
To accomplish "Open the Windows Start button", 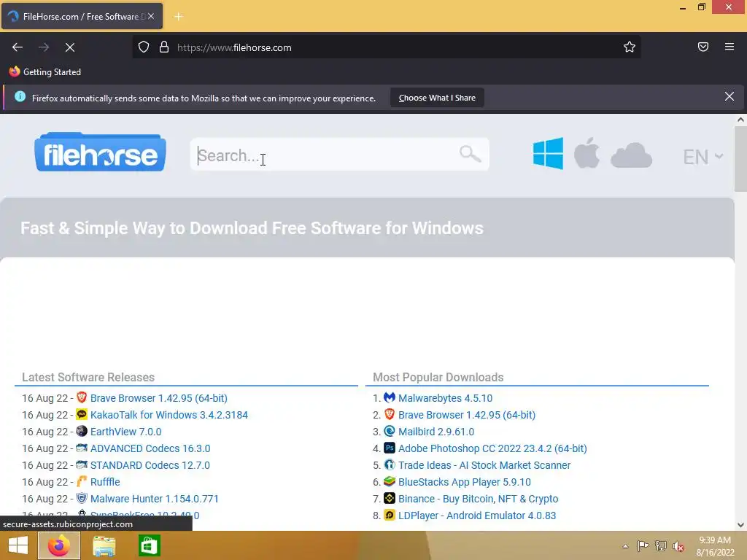I will click(18, 545).
